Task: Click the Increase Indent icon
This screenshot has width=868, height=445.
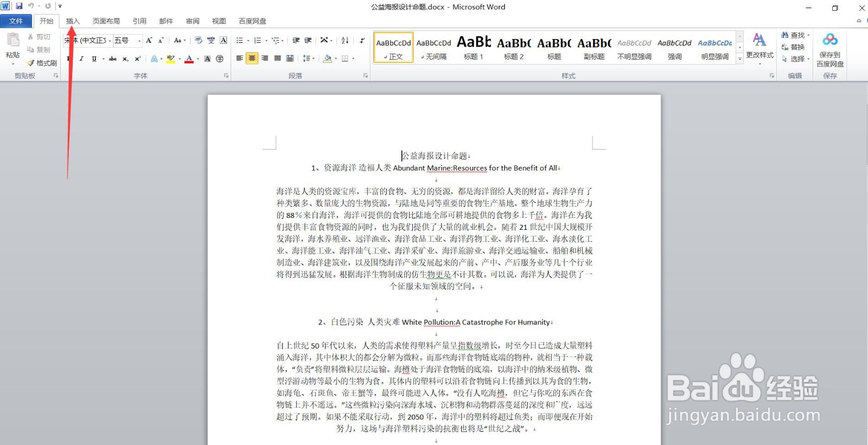Action: [308, 41]
